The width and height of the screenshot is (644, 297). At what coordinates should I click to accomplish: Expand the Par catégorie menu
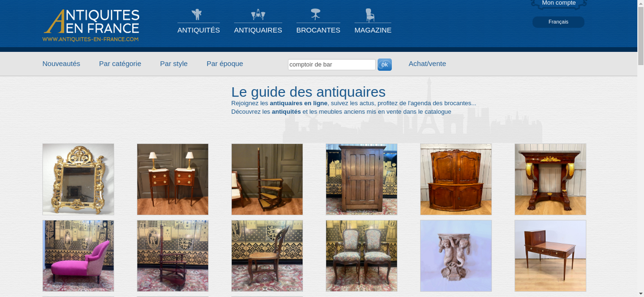[x=120, y=64]
